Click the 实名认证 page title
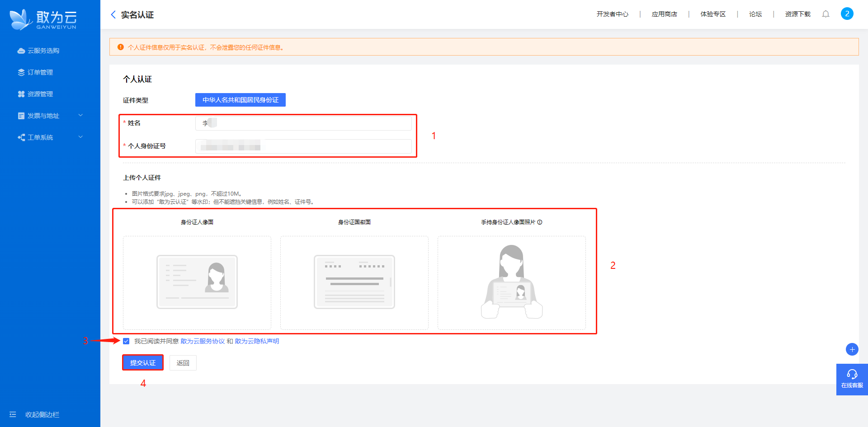The height and width of the screenshot is (427, 868). (x=137, y=15)
